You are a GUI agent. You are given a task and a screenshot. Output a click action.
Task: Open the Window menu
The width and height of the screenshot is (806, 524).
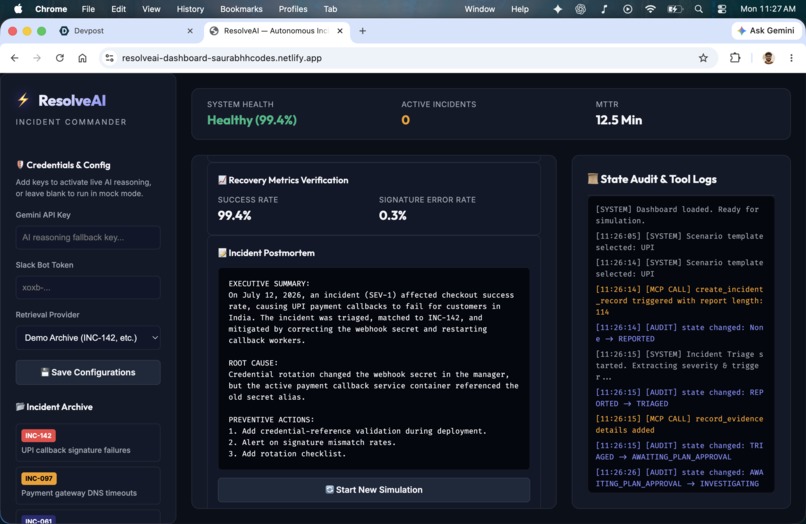(480, 9)
